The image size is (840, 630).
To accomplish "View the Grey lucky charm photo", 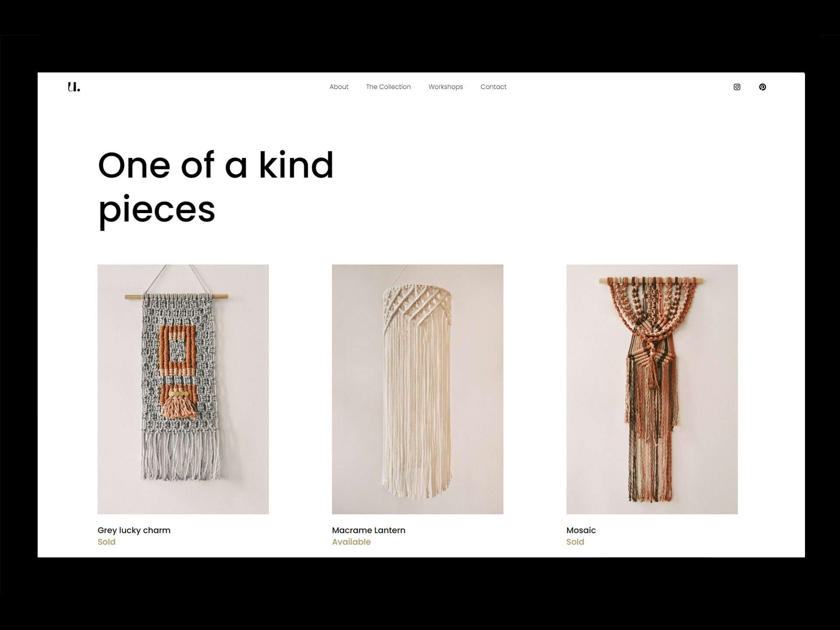I will pyautogui.click(x=183, y=389).
